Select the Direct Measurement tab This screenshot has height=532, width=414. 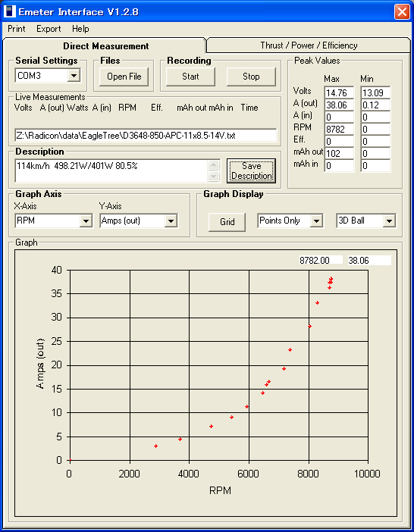click(x=105, y=45)
